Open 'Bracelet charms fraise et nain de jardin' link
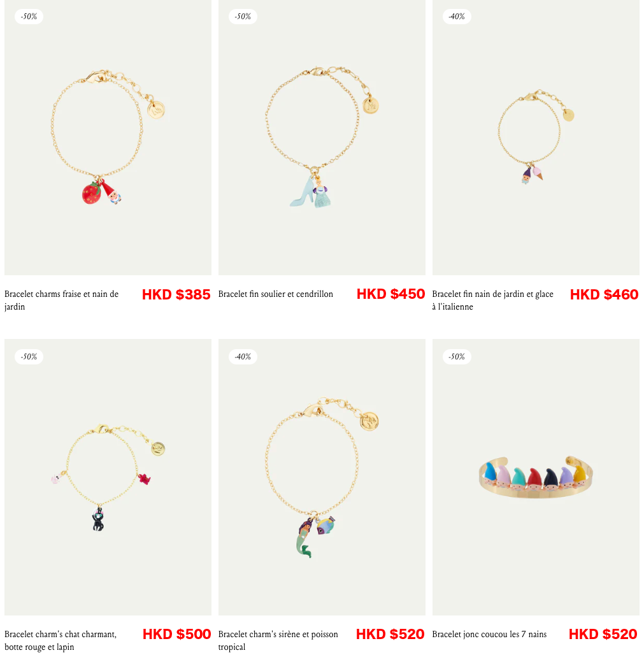The width and height of the screenshot is (644, 669). (61, 300)
